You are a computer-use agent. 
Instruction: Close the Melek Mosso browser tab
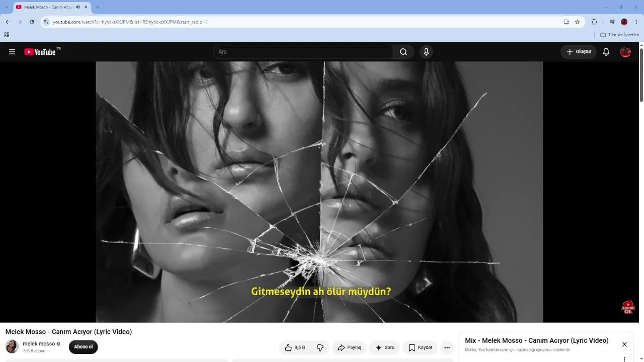coord(86,7)
